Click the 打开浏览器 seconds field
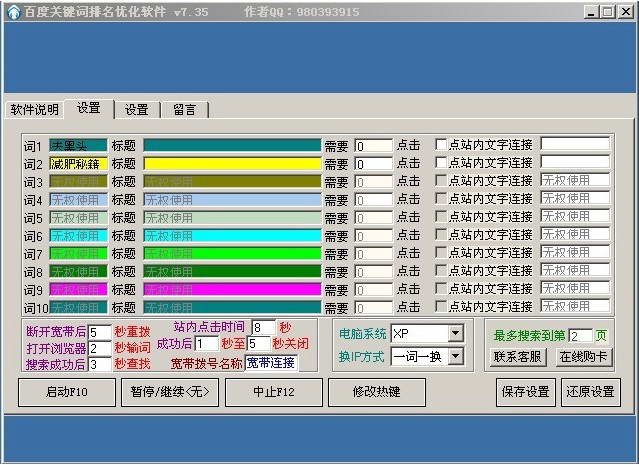The height and width of the screenshot is (465, 639). (x=99, y=348)
